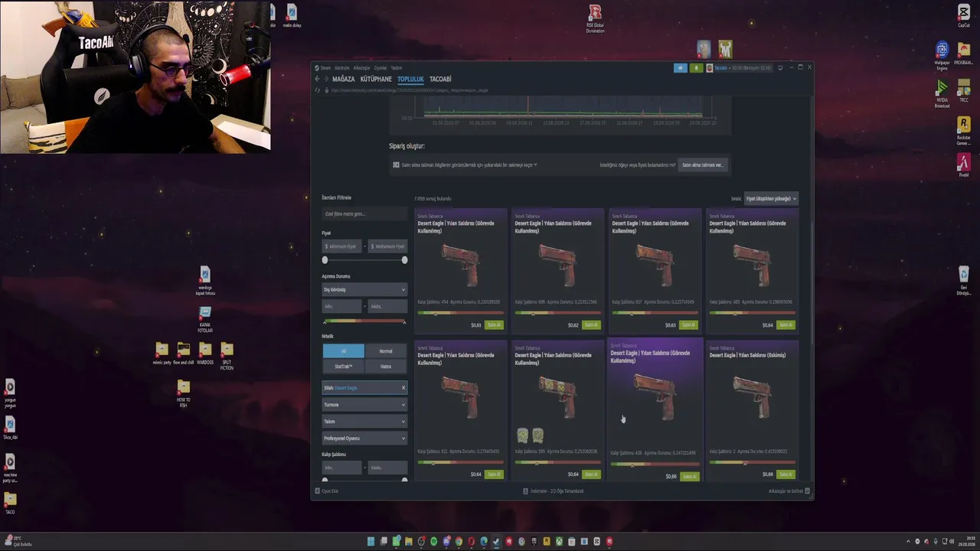The image size is (980, 551).
Task: Open the Oyunlar menu
Action: click(x=380, y=68)
